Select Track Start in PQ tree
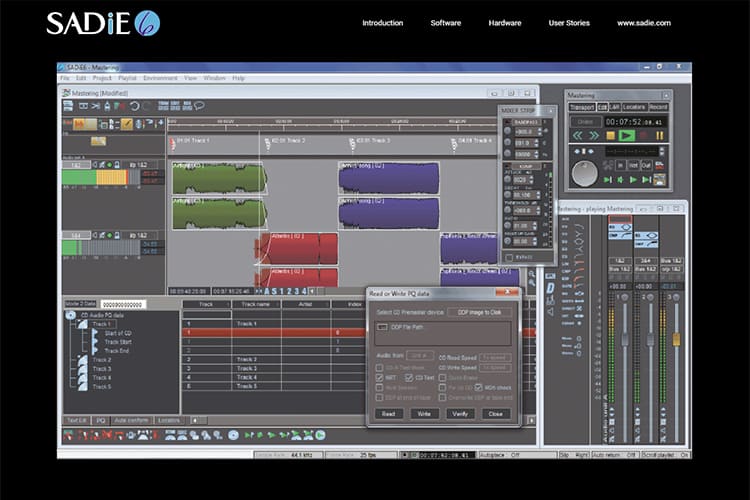750x500 pixels. point(118,342)
